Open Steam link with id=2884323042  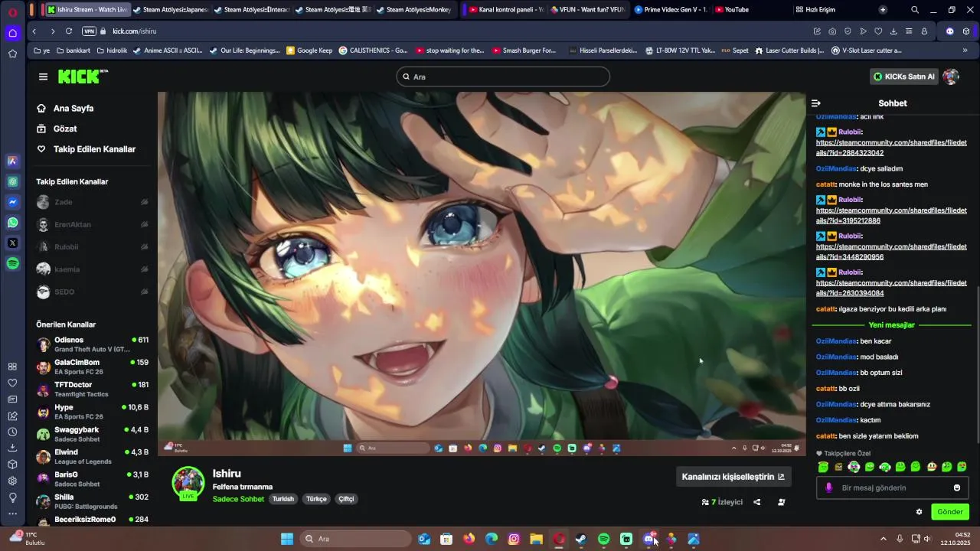[891, 148]
